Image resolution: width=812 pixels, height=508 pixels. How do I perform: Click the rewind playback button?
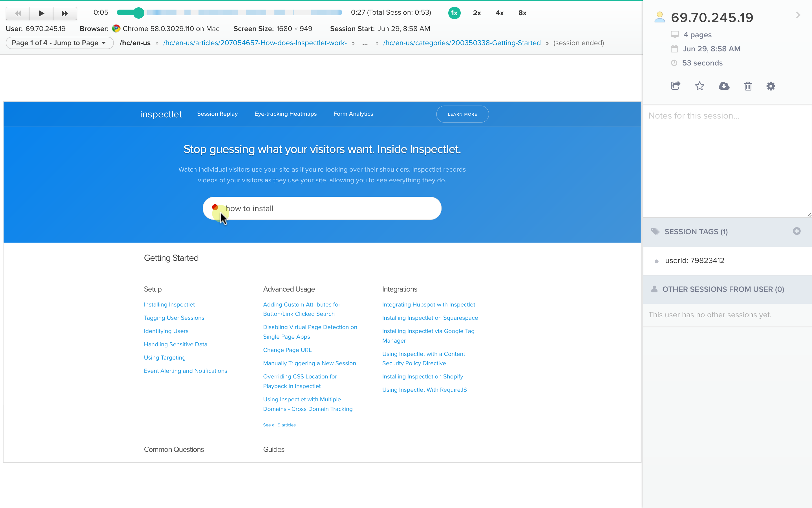[x=18, y=13]
